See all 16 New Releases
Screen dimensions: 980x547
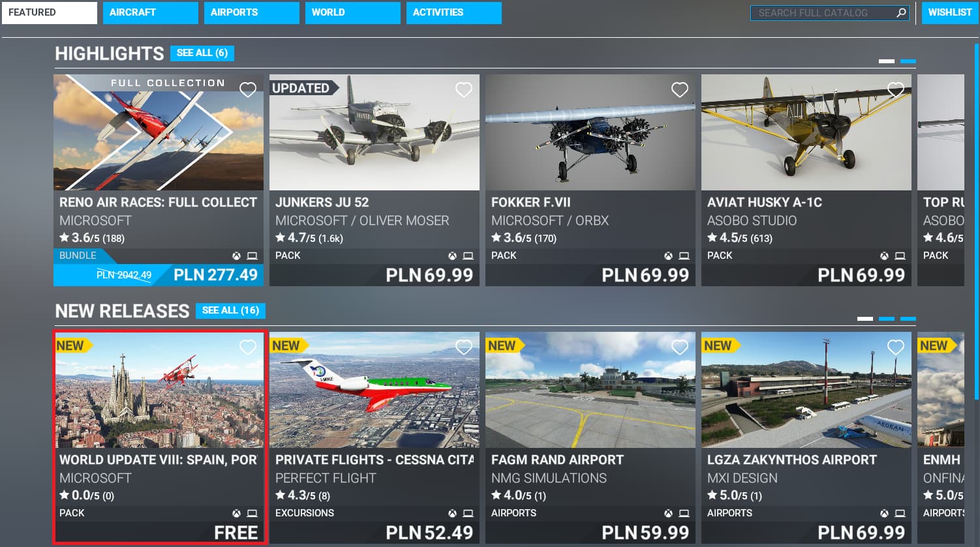coord(230,310)
